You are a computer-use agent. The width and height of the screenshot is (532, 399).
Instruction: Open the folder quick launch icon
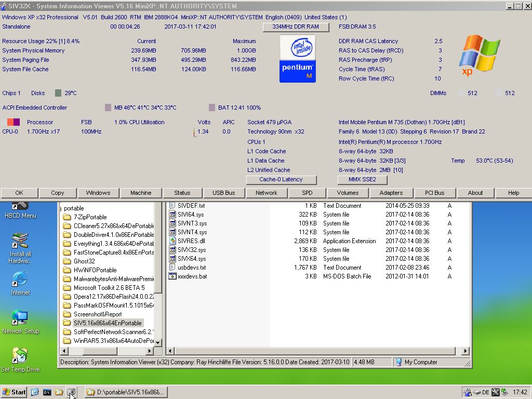point(59,392)
